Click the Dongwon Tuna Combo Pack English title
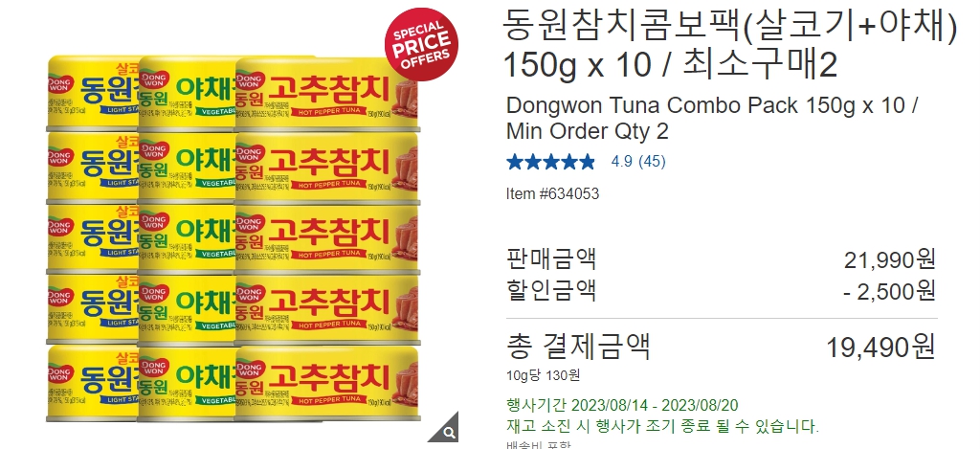The image size is (980, 449). point(711,118)
